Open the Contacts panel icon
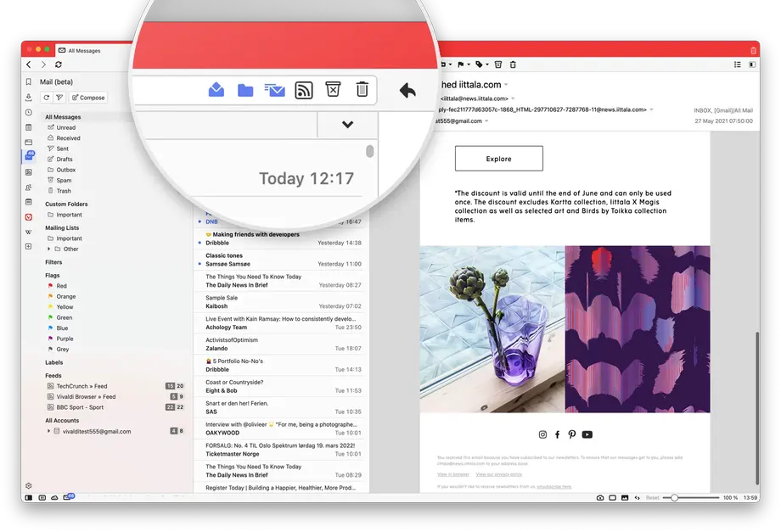Image resolution: width=781 pixels, height=532 pixels. point(28,188)
